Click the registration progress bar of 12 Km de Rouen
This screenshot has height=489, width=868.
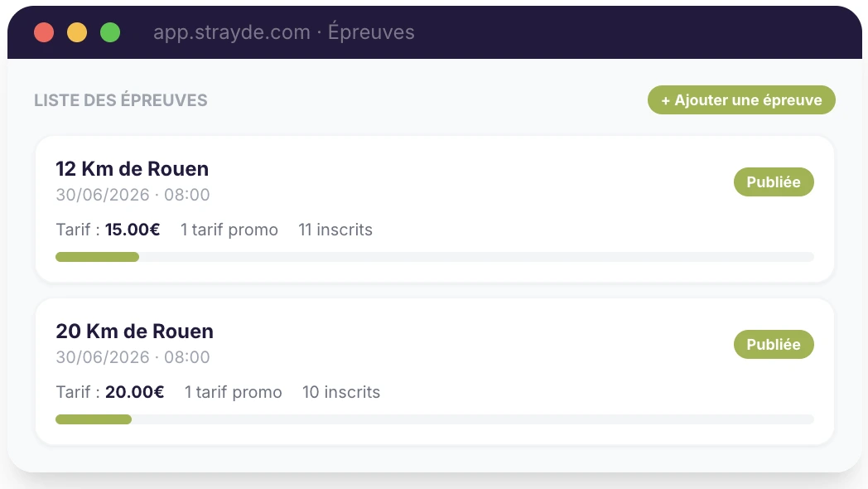[x=434, y=257]
